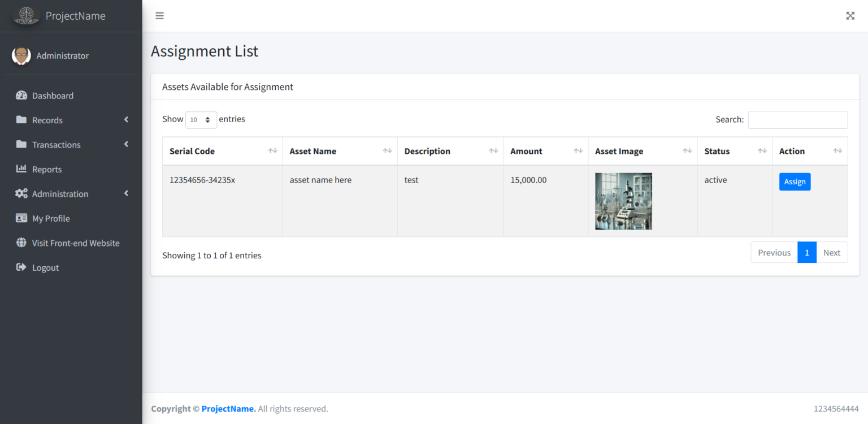This screenshot has width=868, height=424.
Task: Click the My Profile card icon
Action: 21,218
